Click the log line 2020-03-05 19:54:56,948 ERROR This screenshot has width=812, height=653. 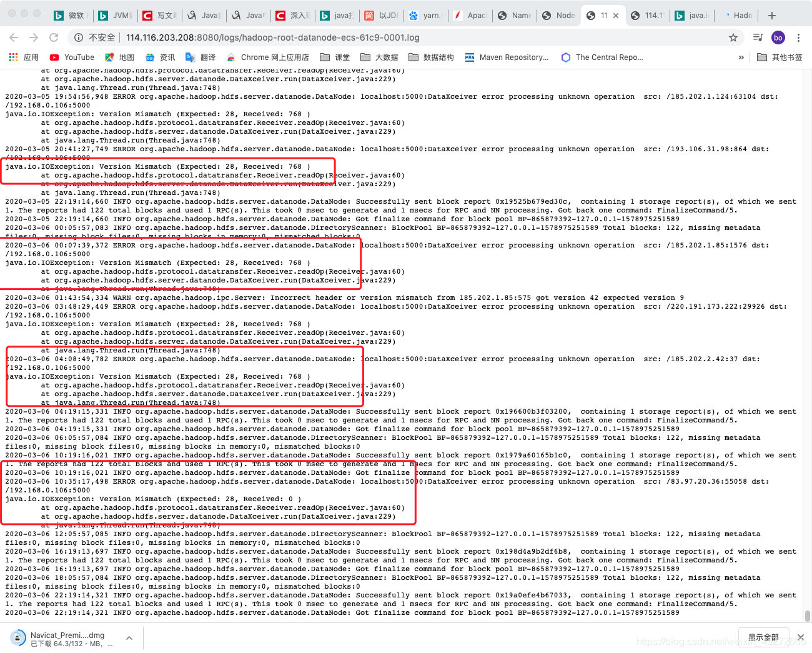pos(392,101)
